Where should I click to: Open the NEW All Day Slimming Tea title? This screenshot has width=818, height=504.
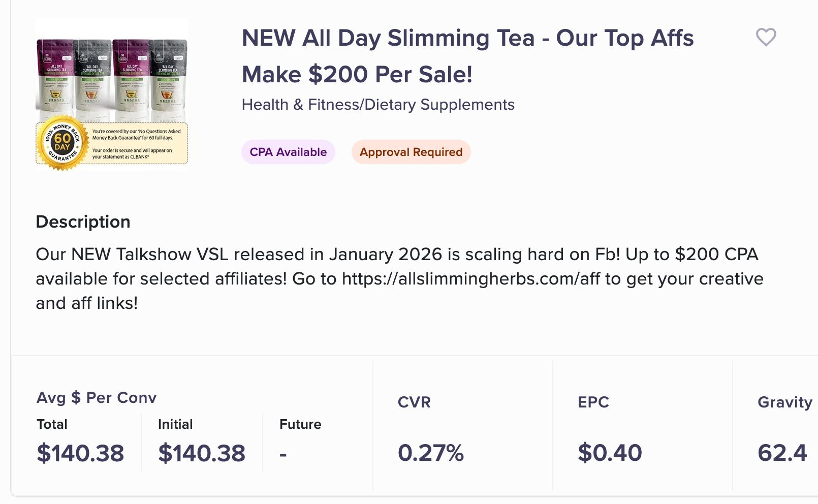pos(467,56)
